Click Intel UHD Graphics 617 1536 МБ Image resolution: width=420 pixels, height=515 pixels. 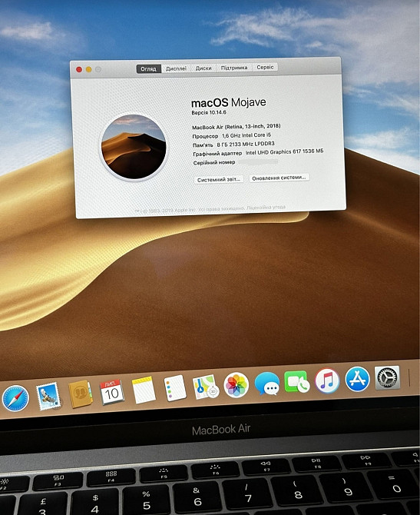tap(285, 151)
